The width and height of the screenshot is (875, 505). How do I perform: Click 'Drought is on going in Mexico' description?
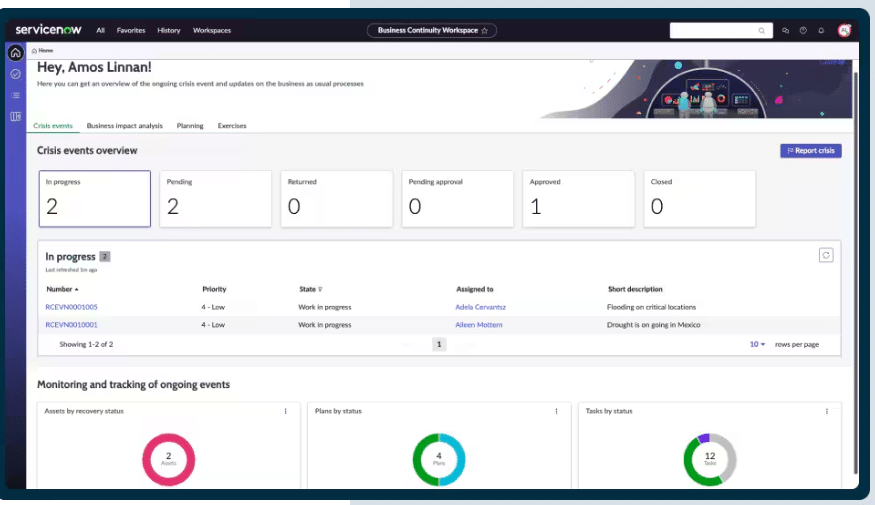[653, 325]
